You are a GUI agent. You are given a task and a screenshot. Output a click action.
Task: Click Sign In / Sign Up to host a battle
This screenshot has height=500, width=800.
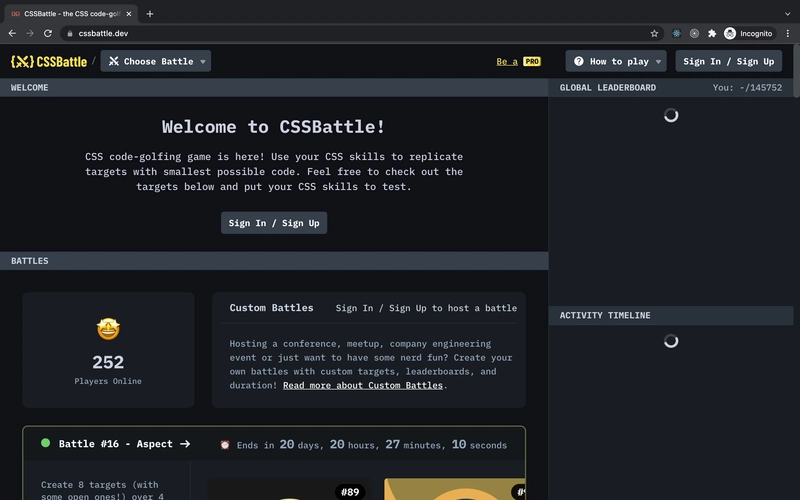pyautogui.click(x=426, y=308)
